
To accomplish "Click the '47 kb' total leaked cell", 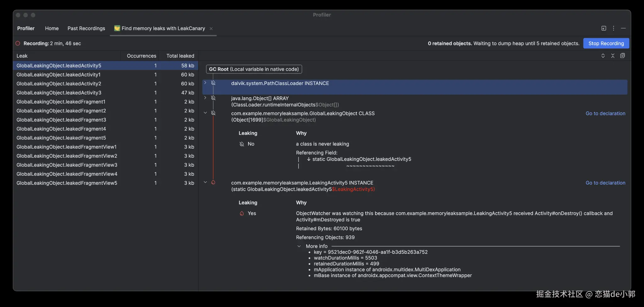I will pyautogui.click(x=188, y=93).
